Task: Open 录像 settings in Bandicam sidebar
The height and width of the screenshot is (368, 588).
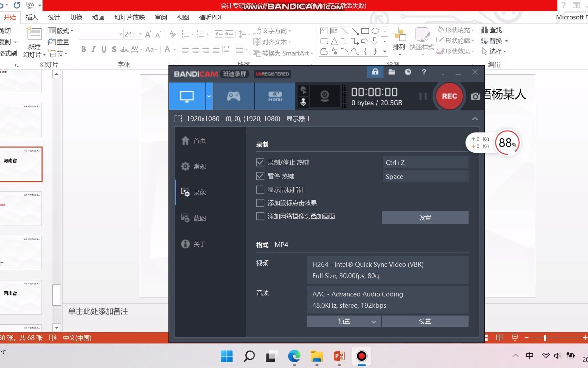Action: [194, 192]
